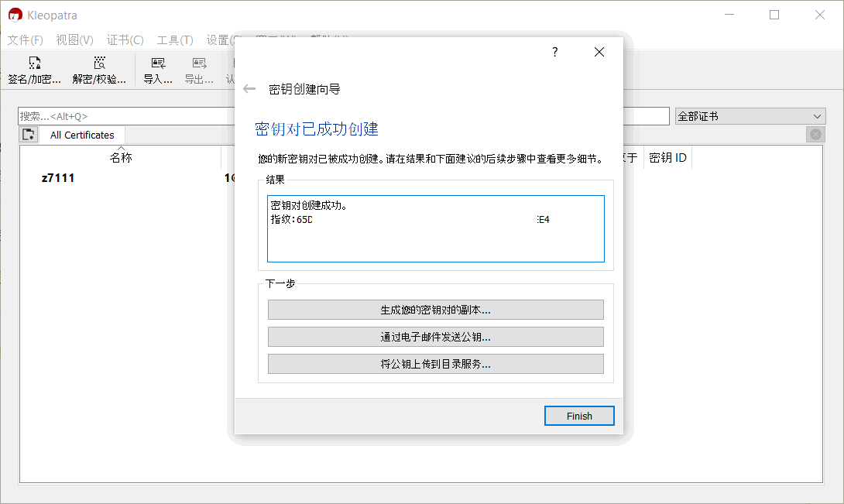The height and width of the screenshot is (504, 844).
Task: Click the result text box with fingerprint
Action: [x=435, y=228]
